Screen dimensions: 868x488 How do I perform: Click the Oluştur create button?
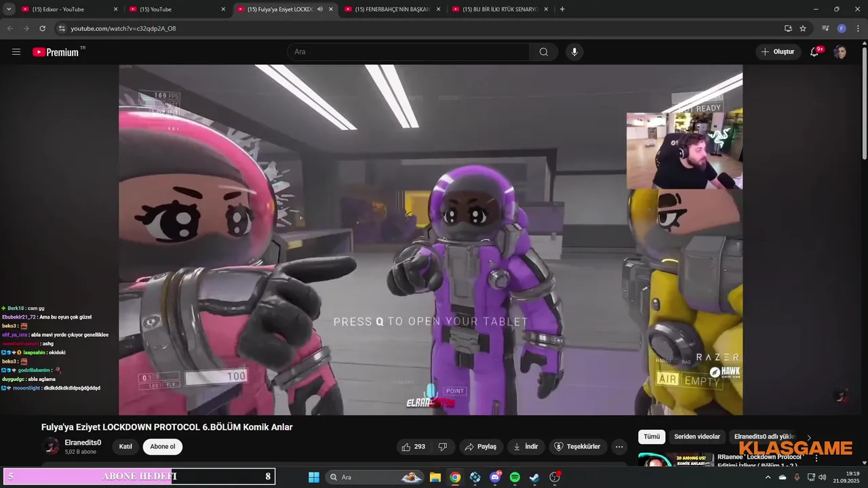(x=778, y=52)
